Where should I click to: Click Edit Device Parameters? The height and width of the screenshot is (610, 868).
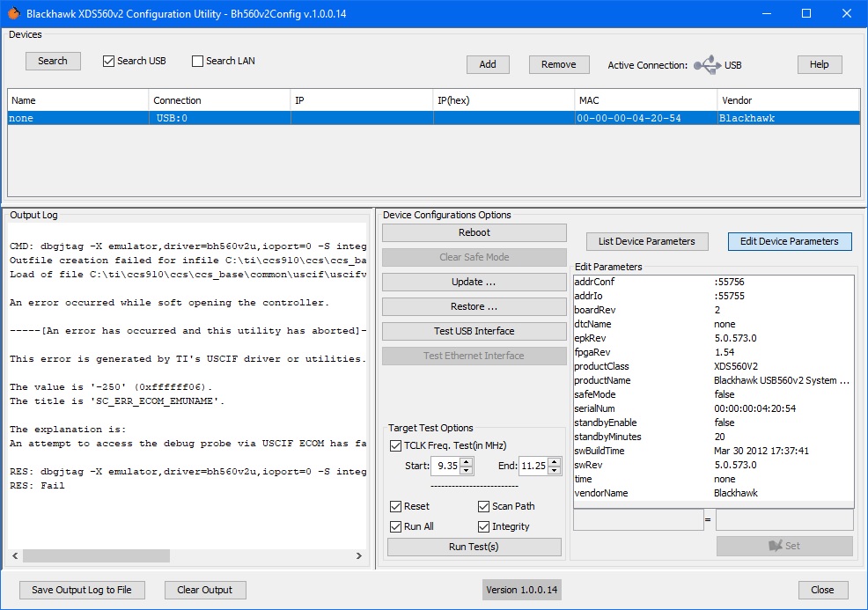[x=790, y=241]
